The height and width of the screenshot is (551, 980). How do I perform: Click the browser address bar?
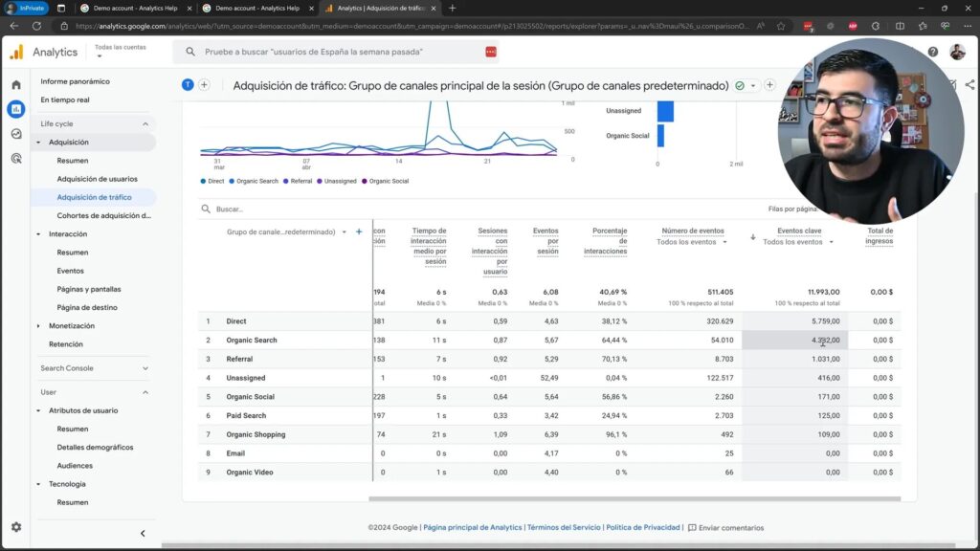412,26
